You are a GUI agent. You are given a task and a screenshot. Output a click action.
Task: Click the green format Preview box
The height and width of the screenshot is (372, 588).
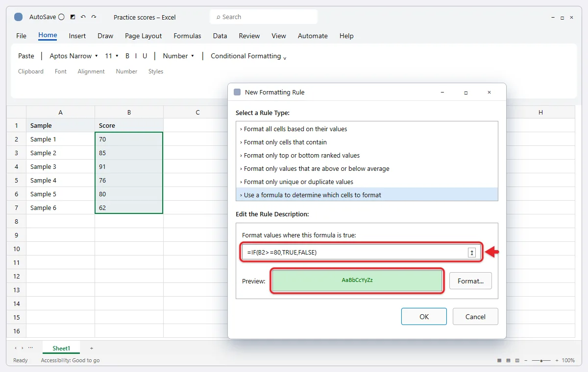(x=357, y=281)
